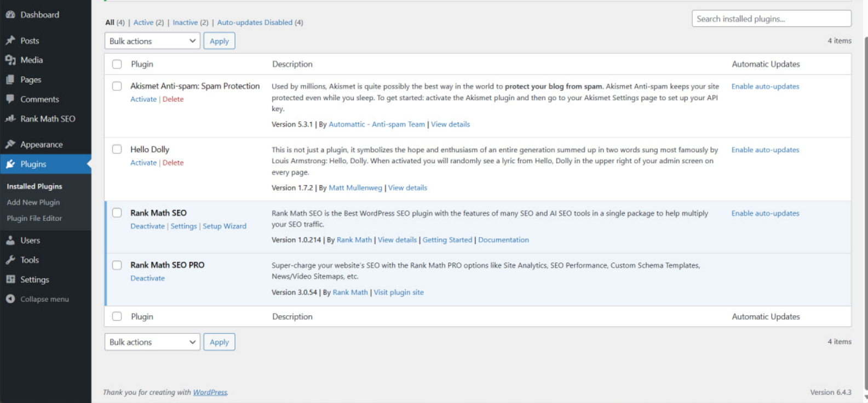This screenshot has height=403, width=868.
Task: Tick the select-all checkbox in table header
Action: (117, 64)
